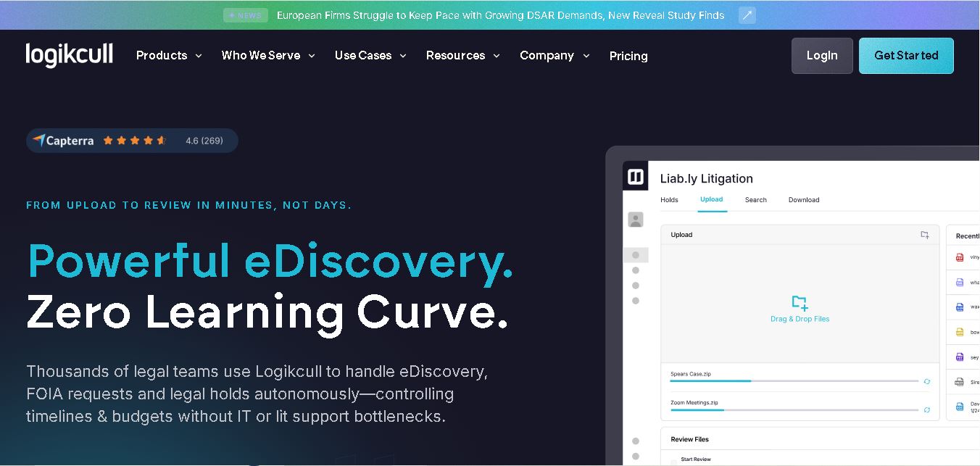The height and width of the screenshot is (466, 980).
Task: Switch to the Upload tab
Action: coord(712,199)
